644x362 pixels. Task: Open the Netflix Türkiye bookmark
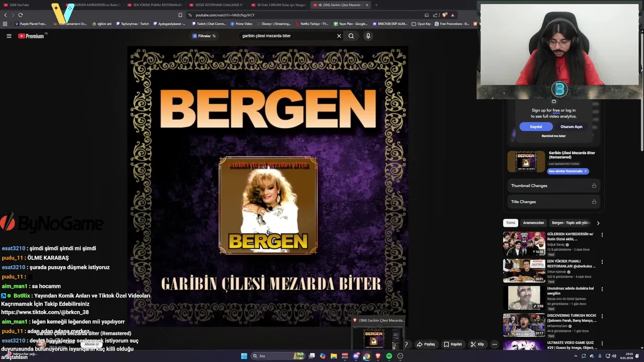[311, 24]
